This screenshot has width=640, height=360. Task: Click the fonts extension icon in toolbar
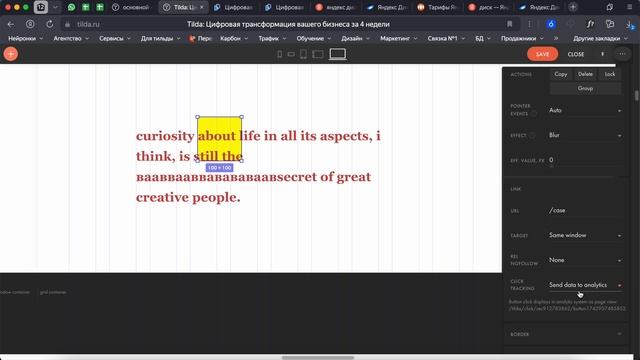591,24
